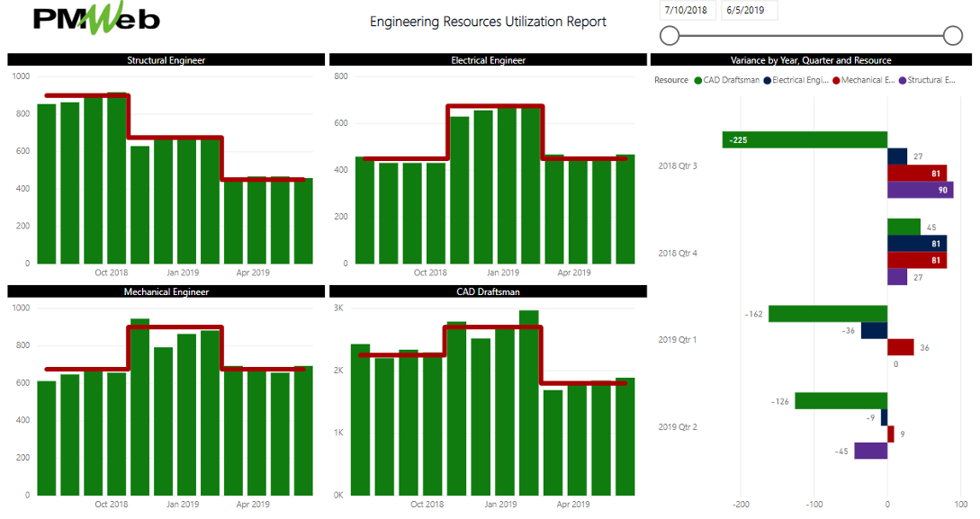
Task: Select CAD Draftsman legend item
Action: (x=727, y=80)
